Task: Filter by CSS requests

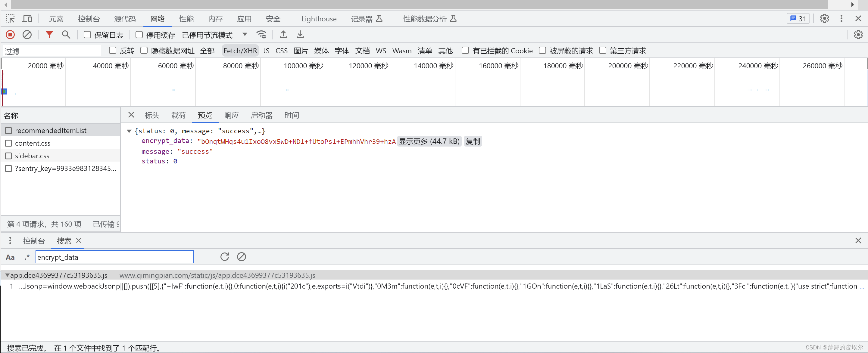Action: 281,51
